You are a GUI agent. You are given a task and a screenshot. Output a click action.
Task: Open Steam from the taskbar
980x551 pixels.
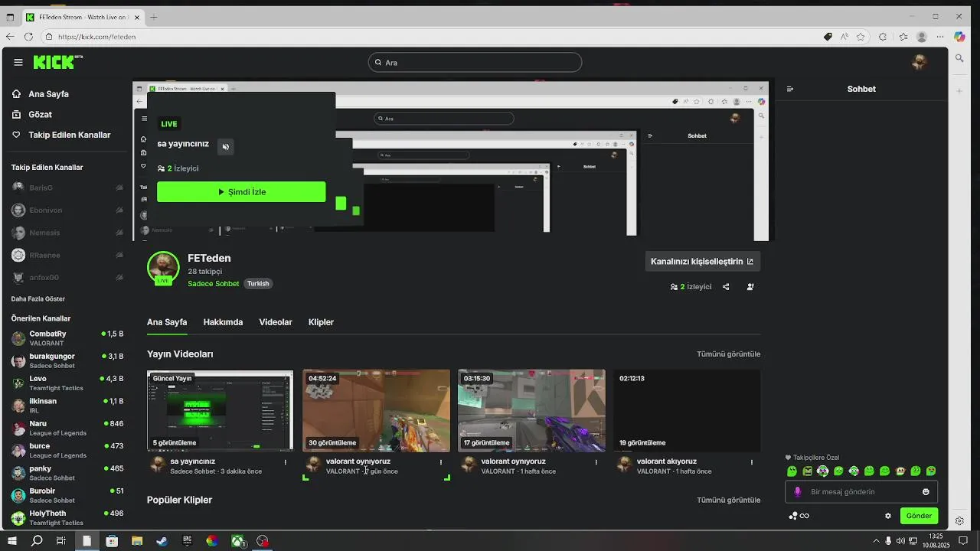162,541
